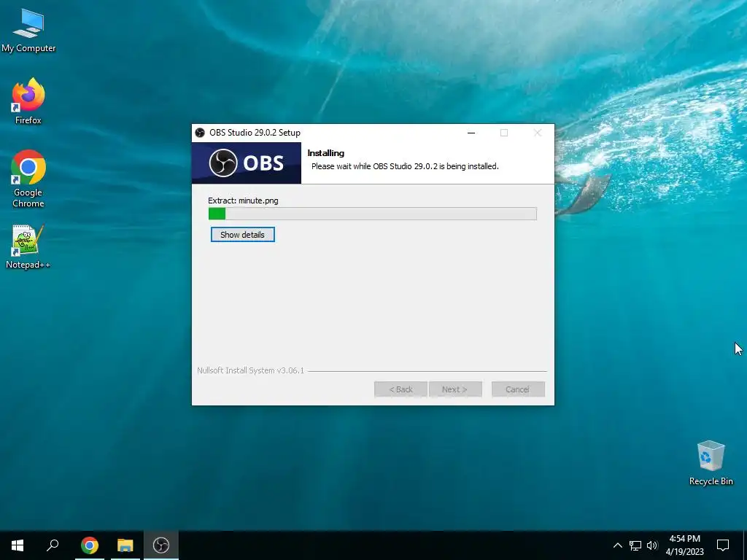Activate OBS Setup taskbar button
Image resolution: width=747 pixels, height=560 pixels.
(x=161, y=545)
